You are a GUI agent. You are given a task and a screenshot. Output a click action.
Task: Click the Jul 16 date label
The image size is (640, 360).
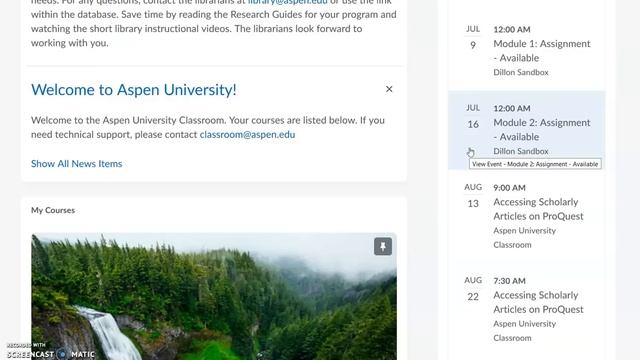[x=473, y=116]
